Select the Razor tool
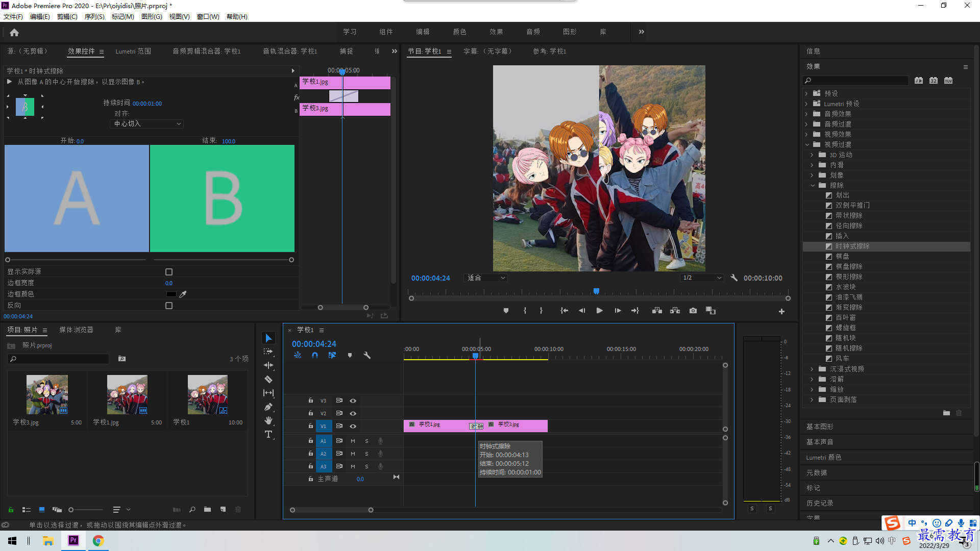 [268, 380]
